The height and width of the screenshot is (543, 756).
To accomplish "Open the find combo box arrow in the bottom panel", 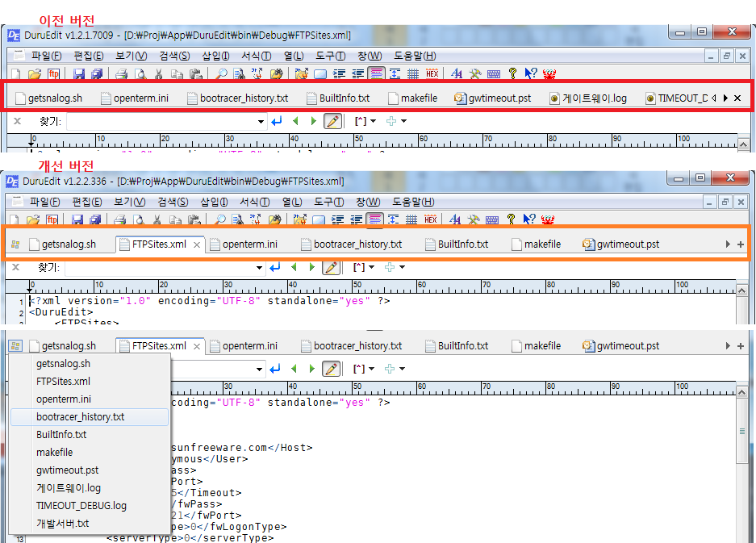I will (x=259, y=370).
